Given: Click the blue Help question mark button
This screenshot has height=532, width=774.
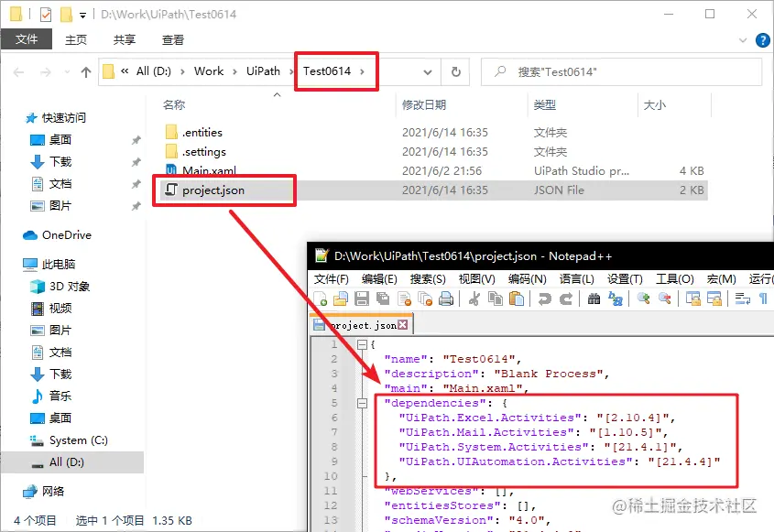Looking at the screenshot, I should [763, 39].
